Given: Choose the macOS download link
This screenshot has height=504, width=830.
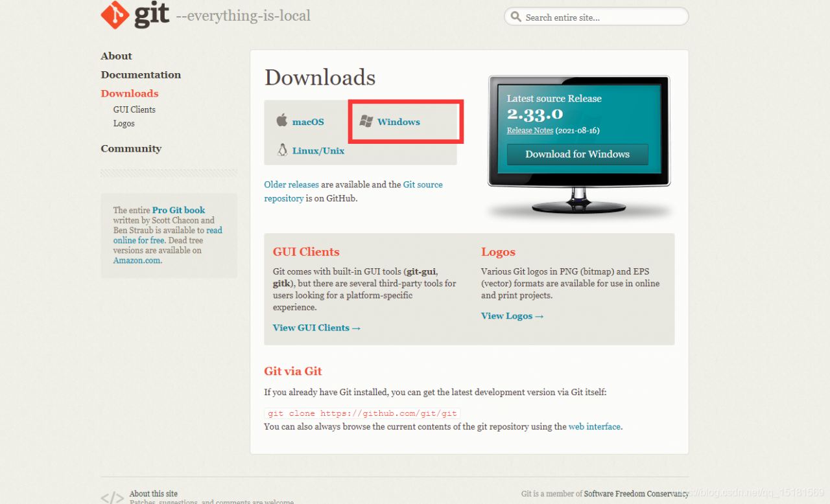Looking at the screenshot, I should click(308, 122).
